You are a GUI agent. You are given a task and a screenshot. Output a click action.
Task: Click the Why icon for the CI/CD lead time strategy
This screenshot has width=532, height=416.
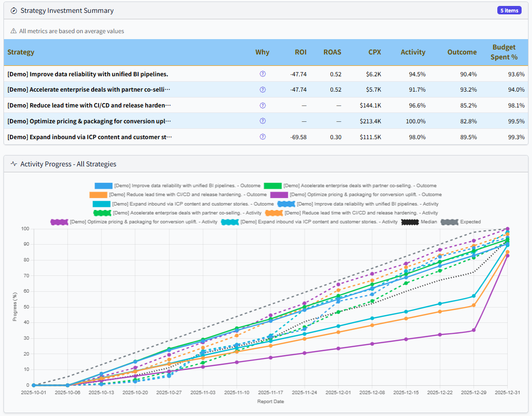coord(263,105)
